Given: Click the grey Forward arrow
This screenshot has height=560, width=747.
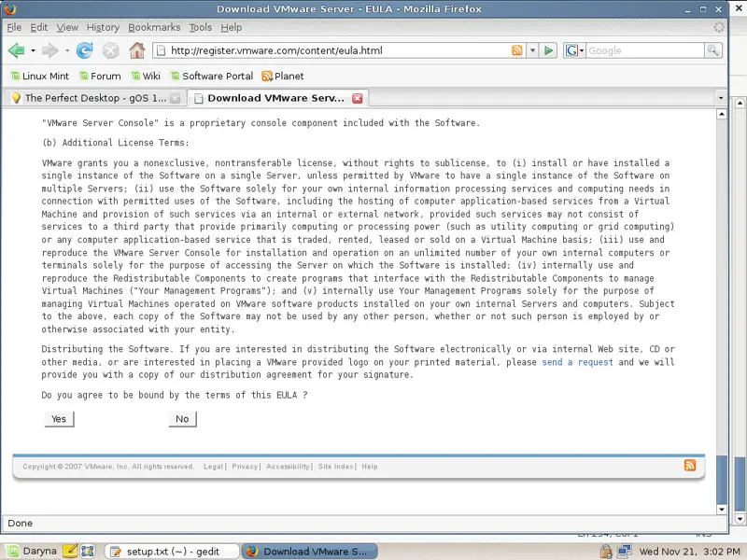Looking at the screenshot, I should coord(50,50).
